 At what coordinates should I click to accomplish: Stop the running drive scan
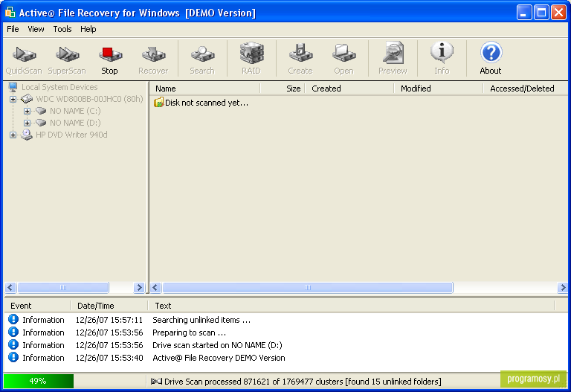point(109,59)
